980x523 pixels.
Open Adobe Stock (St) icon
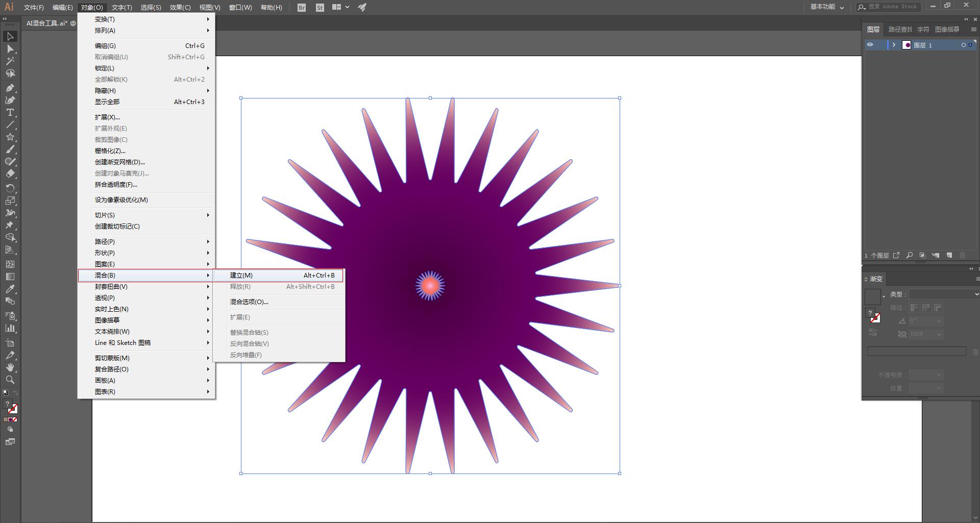(320, 7)
